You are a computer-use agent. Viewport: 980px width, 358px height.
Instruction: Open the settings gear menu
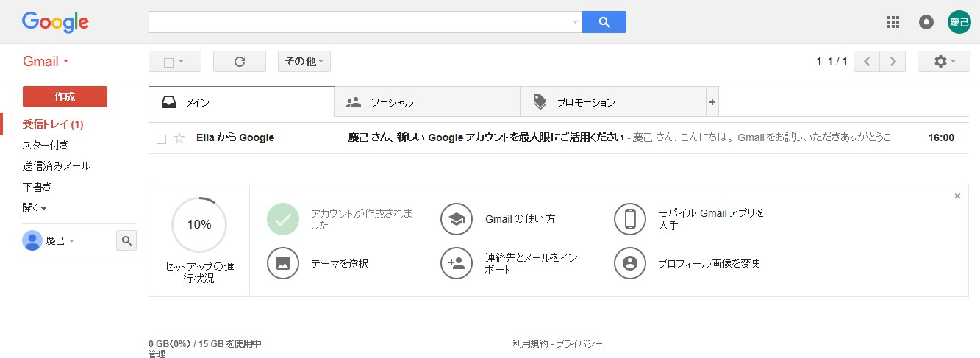944,62
